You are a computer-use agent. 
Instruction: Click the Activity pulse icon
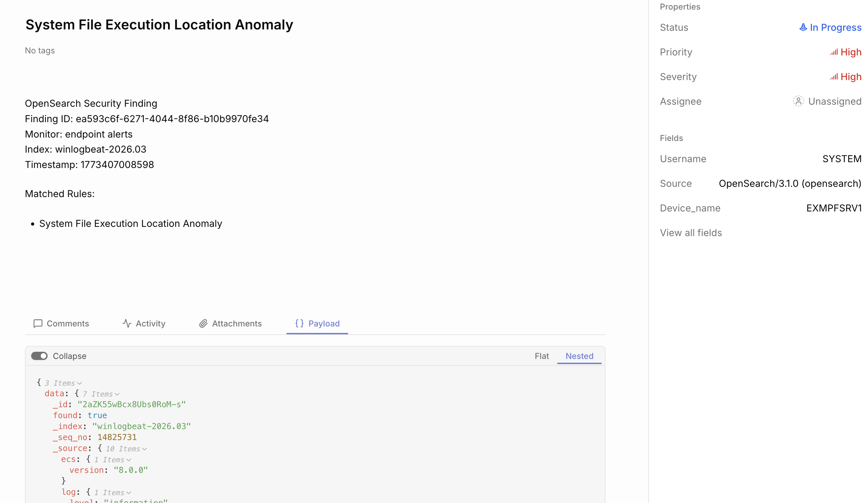[x=127, y=324]
